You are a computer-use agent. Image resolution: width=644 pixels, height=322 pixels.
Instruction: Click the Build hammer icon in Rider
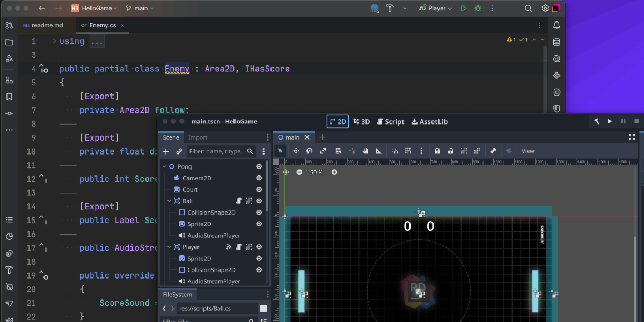pyautogui.click(x=390, y=8)
